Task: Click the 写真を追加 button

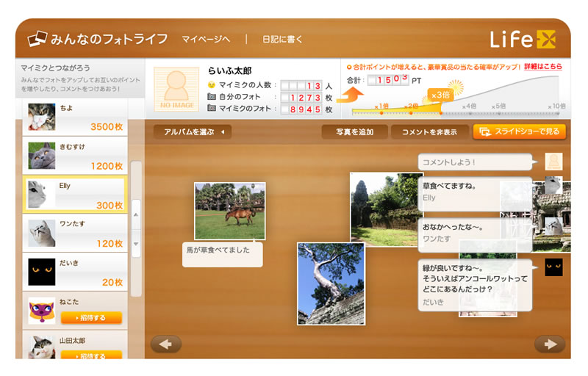Action: [354, 132]
